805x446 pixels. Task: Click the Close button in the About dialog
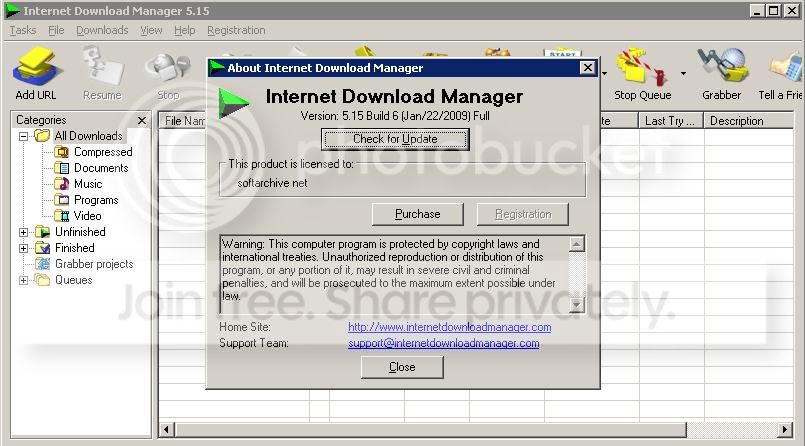pos(402,367)
